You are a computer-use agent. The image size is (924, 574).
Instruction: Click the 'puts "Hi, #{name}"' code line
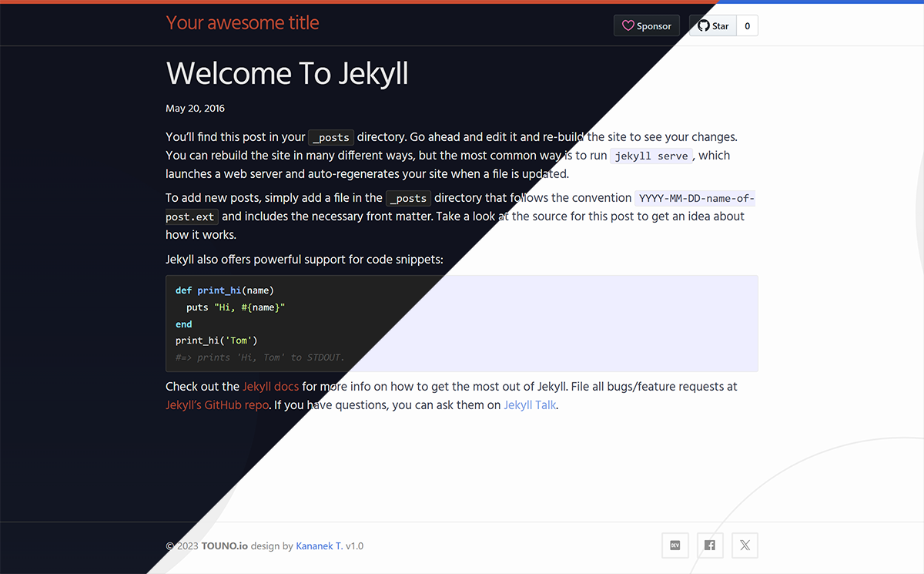[236, 307]
